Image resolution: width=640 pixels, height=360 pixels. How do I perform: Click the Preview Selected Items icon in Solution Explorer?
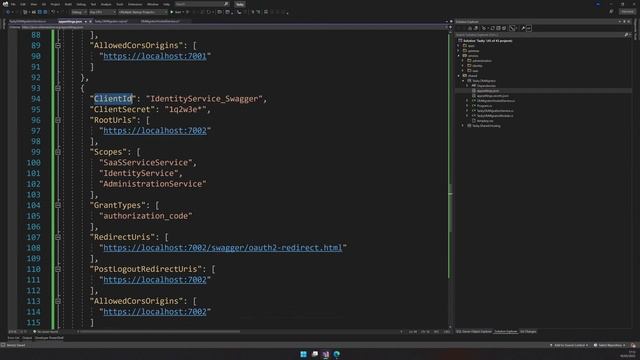tap(529, 28)
